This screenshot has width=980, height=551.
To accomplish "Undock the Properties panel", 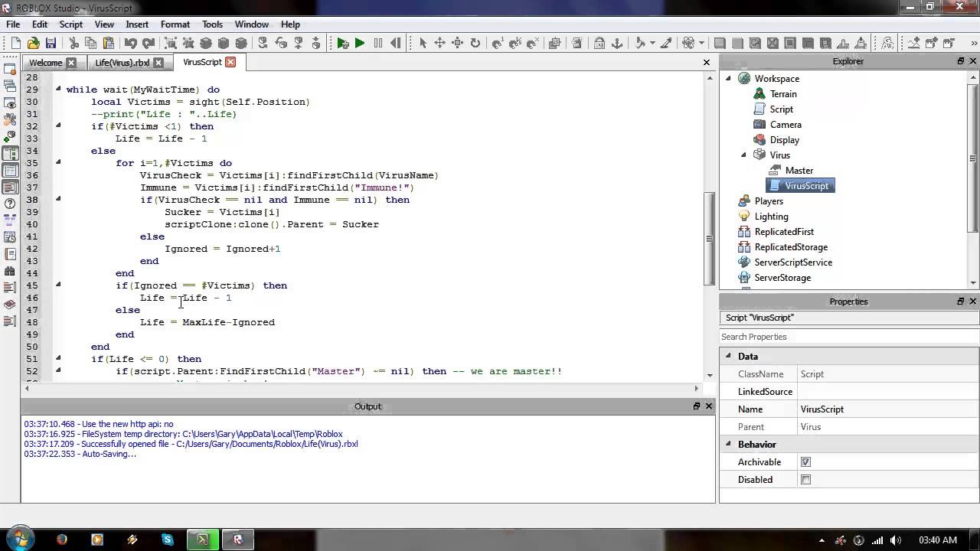I will [x=961, y=302].
